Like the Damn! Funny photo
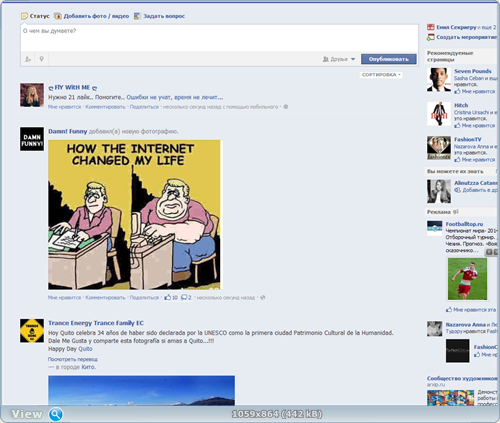This screenshot has height=423, width=500. click(x=65, y=298)
